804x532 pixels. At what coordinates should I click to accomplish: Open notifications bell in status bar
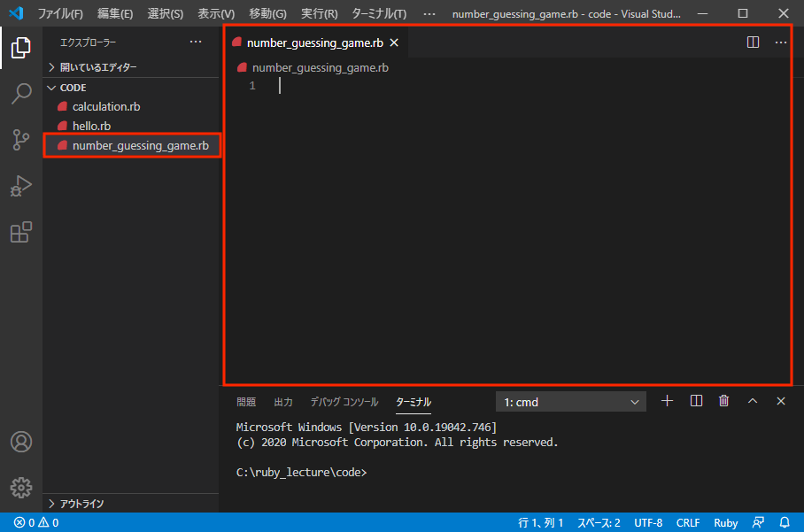[x=785, y=522]
